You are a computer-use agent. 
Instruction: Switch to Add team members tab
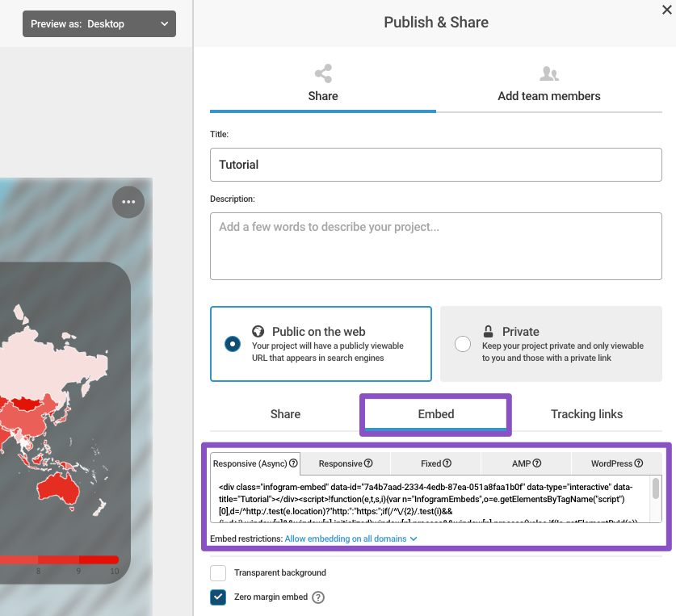point(549,85)
